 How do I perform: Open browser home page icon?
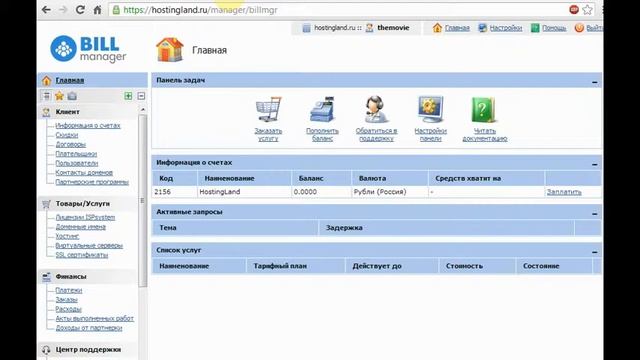[x=97, y=10]
